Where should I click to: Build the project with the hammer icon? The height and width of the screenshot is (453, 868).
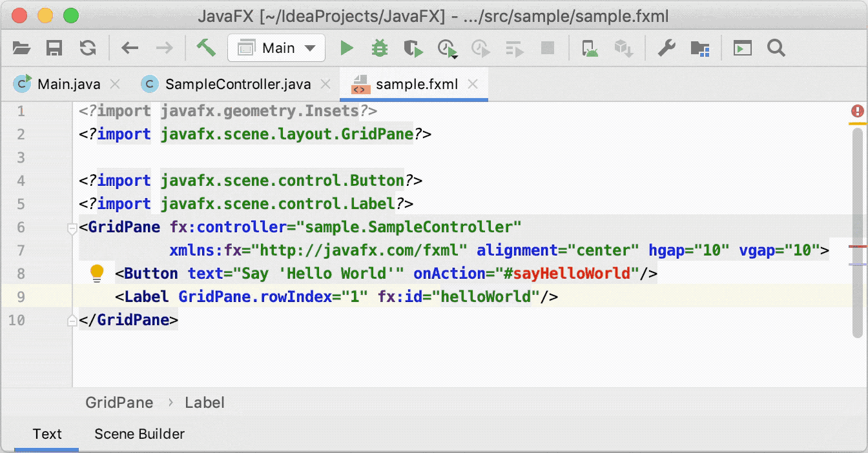205,48
